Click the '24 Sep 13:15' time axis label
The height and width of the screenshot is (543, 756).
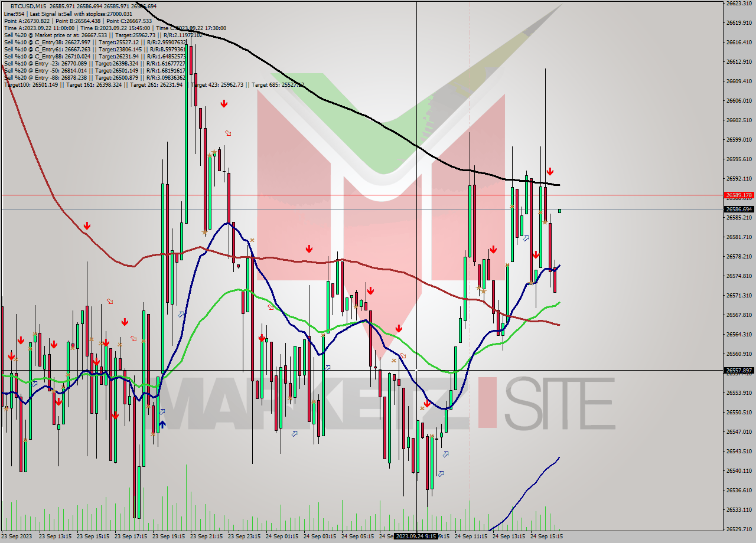tap(509, 537)
